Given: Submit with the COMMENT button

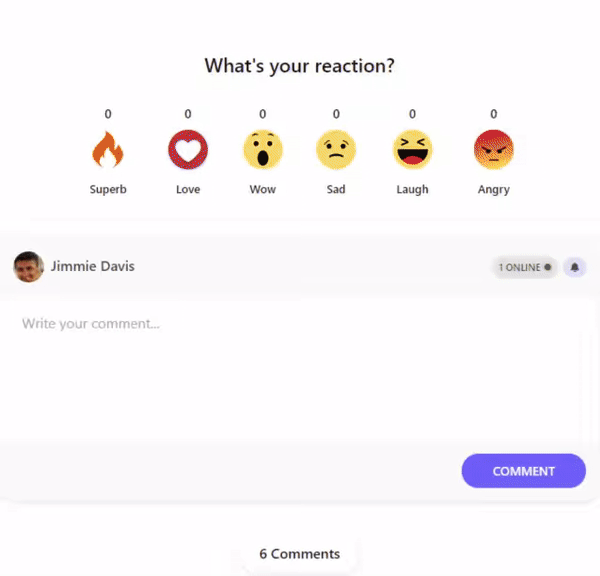Looking at the screenshot, I should coord(523,471).
